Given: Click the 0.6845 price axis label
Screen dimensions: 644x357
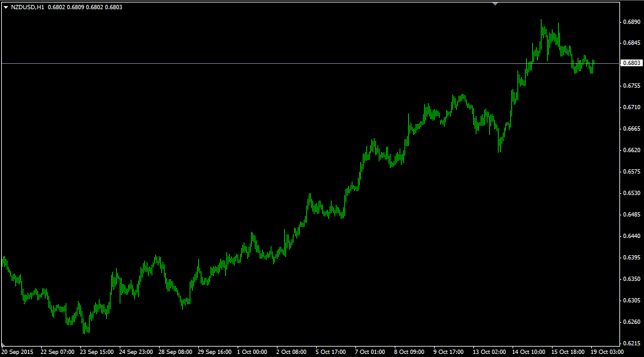Looking at the screenshot, I should [632, 43].
